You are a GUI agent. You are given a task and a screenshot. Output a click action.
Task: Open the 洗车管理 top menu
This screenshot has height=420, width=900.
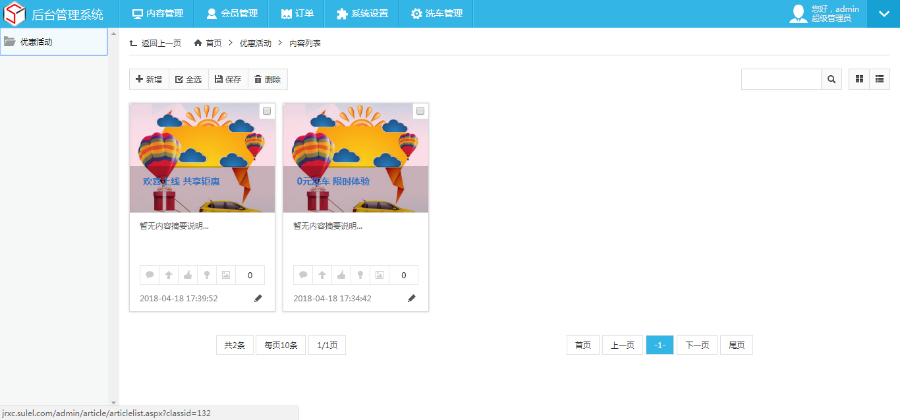coord(436,14)
